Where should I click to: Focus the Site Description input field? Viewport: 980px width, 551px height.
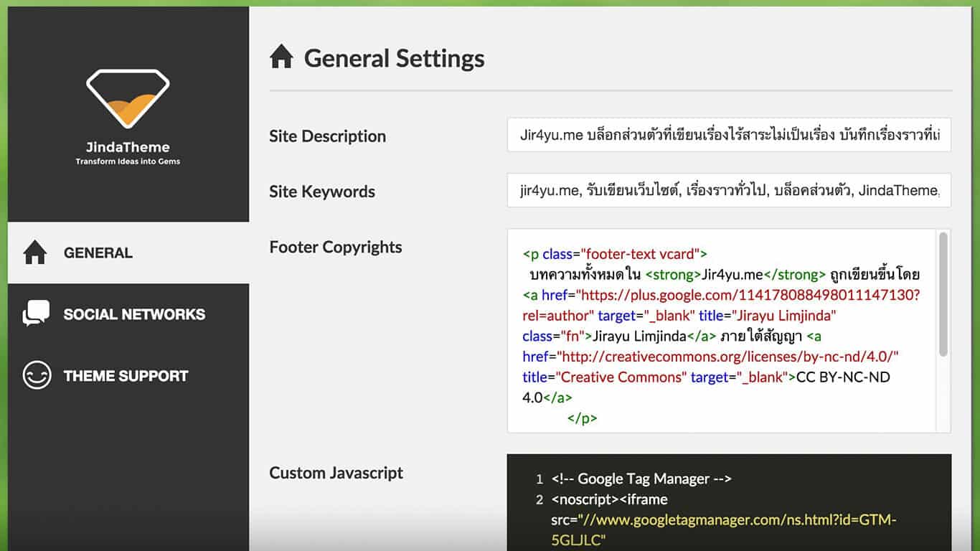point(729,135)
